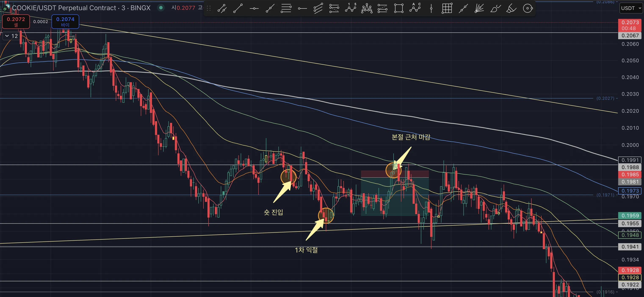644x297 pixels.
Task: Click the green market status dot
Action: coord(161,8)
